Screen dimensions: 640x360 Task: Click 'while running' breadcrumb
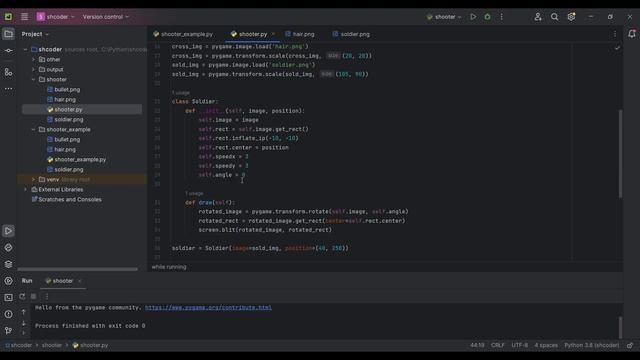tap(169, 267)
